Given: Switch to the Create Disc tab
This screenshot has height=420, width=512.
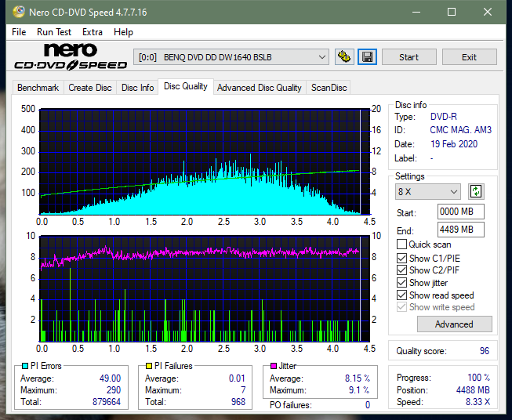Looking at the screenshot, I should click(x=90, y=88).
